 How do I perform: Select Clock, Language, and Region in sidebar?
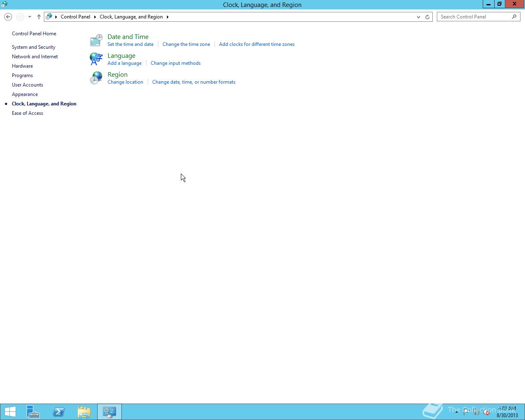click(44, 104)
